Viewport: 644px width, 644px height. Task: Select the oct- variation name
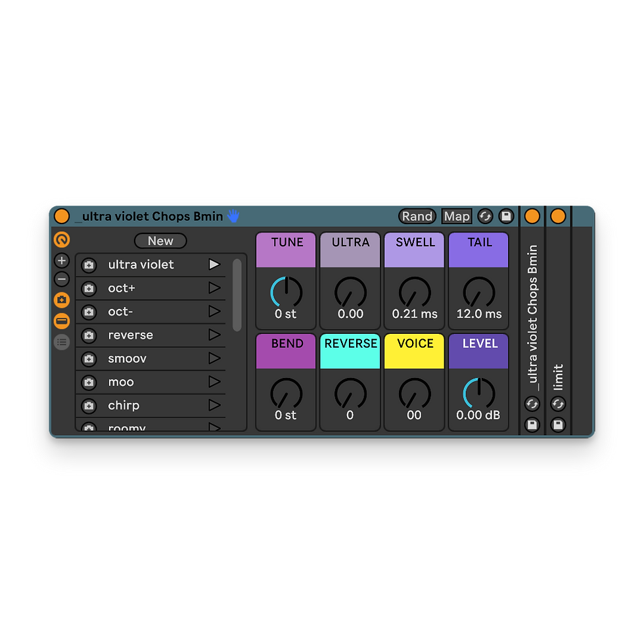tap(120, 311)
